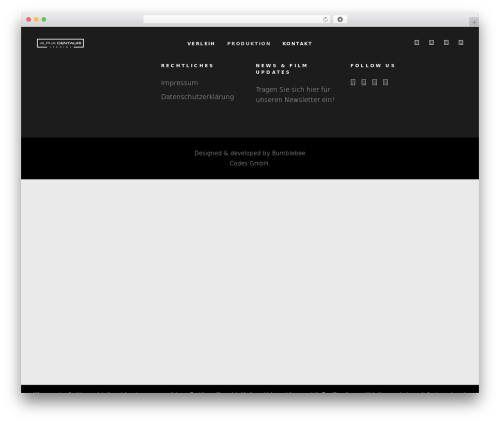
Task: Minimize the window with the yellow button
Action: (x=36, y=19)
